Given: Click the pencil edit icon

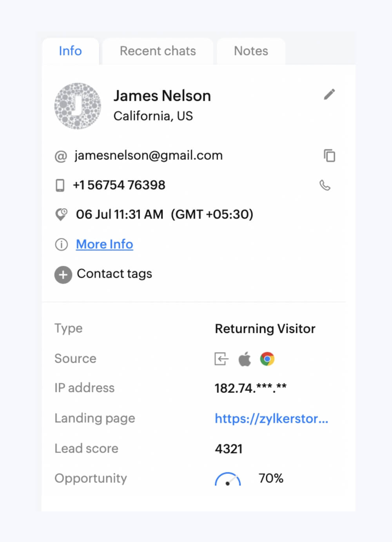Looking at the screenshot, I should tap(329, 95).
